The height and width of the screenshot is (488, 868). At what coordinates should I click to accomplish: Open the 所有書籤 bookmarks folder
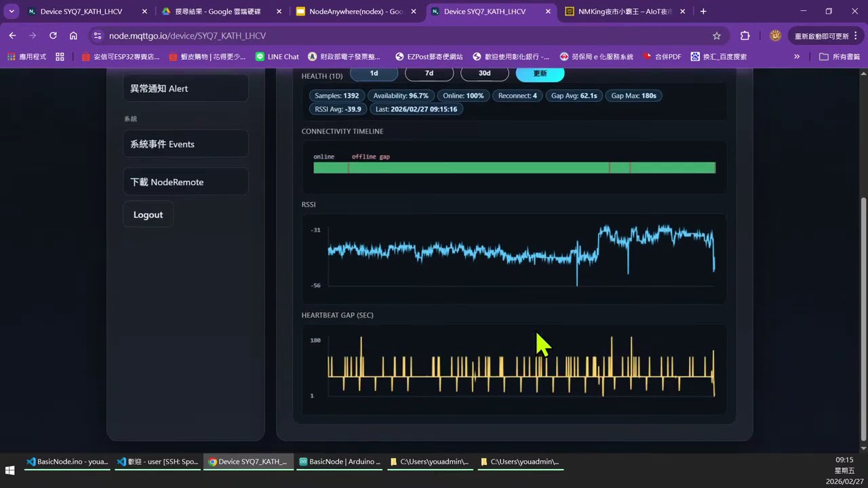839,57
